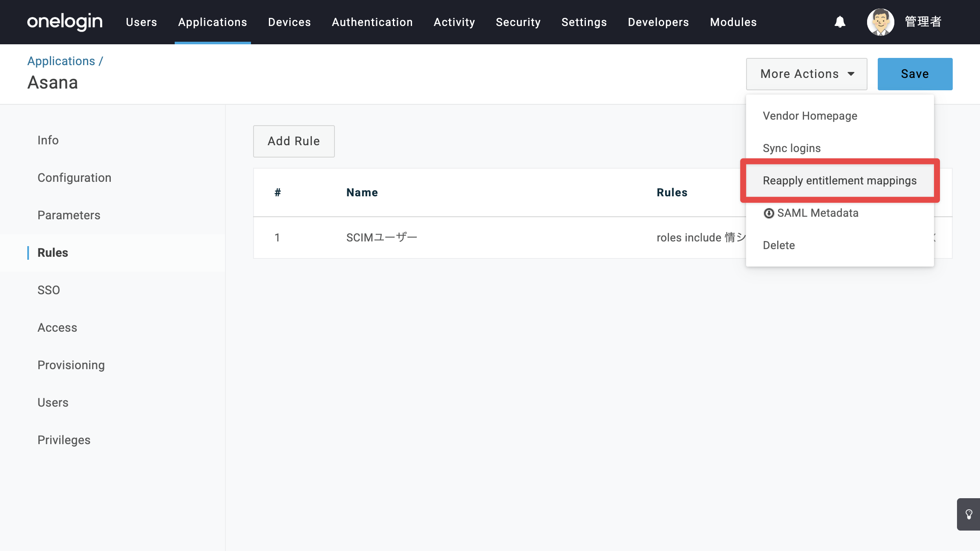This screenshot has height=551, width=980.
Task: Click the Asana page title
Action: [x=53, y=83]
